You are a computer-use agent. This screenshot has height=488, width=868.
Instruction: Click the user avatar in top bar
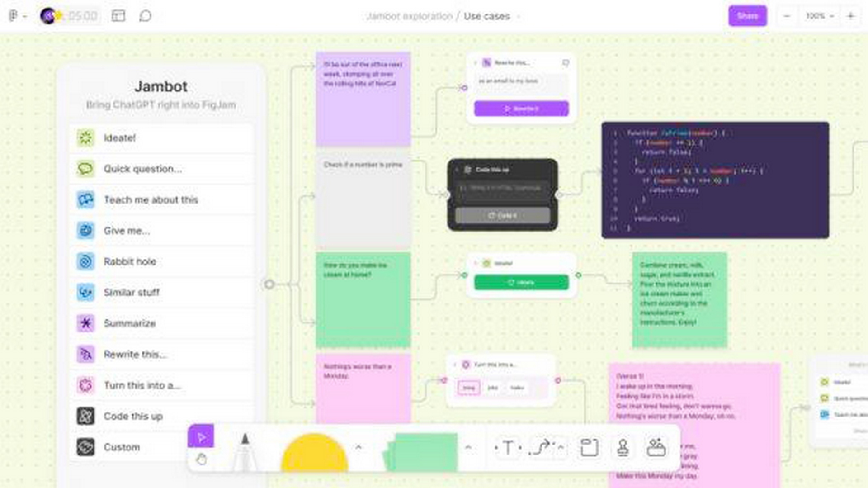(47, 16)
